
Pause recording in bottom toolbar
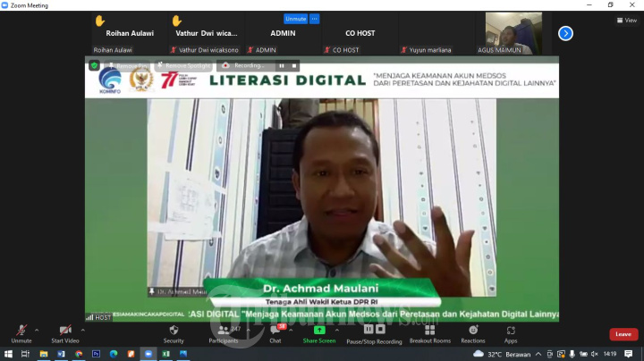click(x=369, y=329)
